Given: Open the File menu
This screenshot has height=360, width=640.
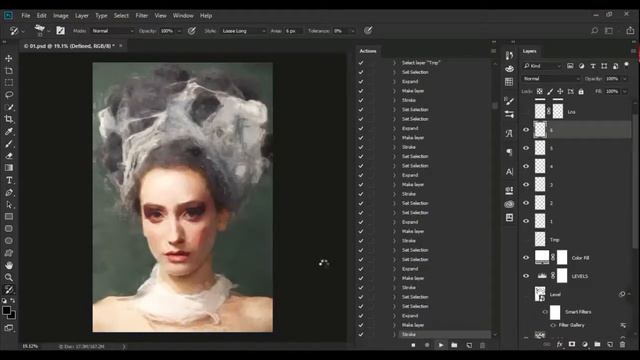Looking at the screenshot, I should (26, 16).
